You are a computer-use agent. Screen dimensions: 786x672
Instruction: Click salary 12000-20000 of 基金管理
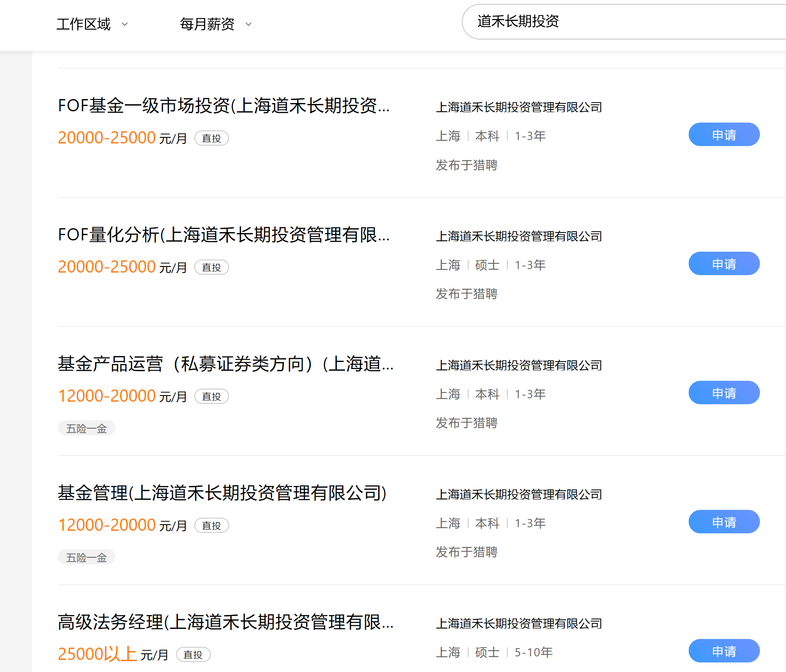coord(107,525)
